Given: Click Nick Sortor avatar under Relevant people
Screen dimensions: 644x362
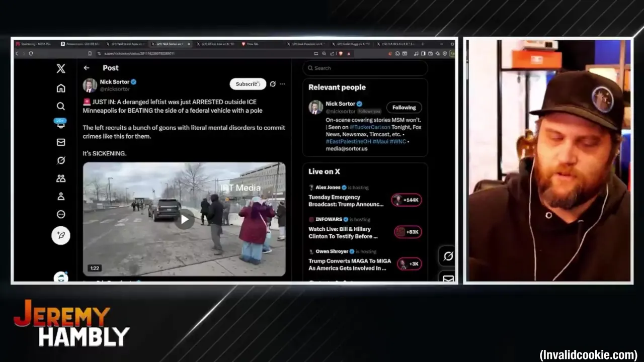Looking at the screenshot, I should pyautogui.click(x=315, y=107).
